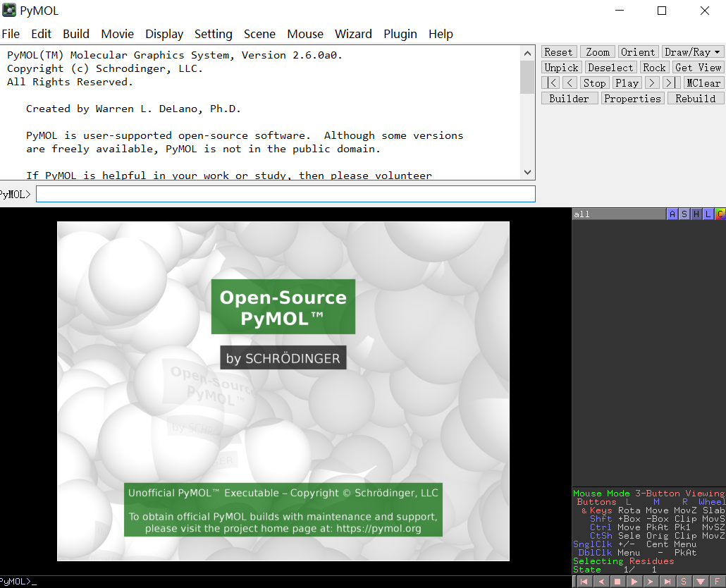Toggle fullscreen with the F button
This screenshot has height=588, width=726.
(718, 582)
